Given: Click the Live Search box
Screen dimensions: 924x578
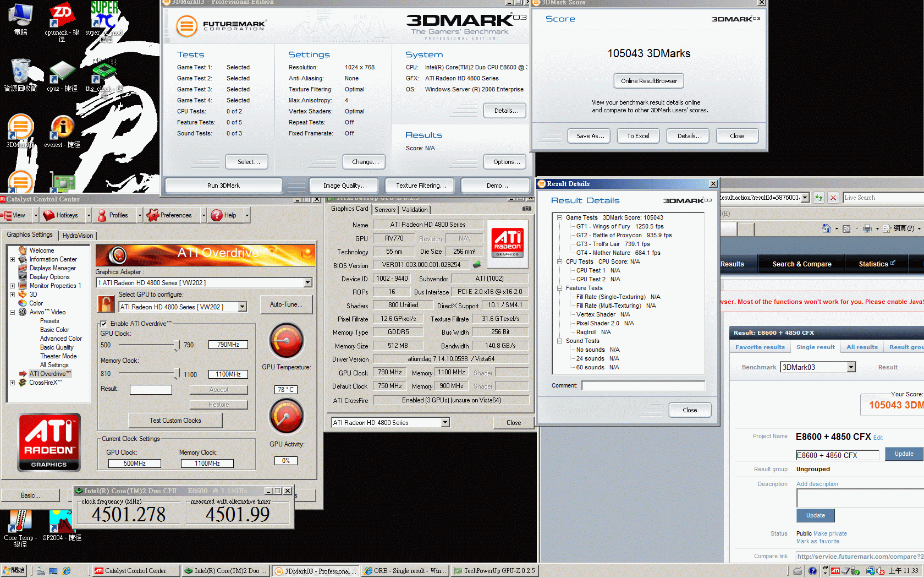Looking at the screenshot, I should click(x=883, y=198).
